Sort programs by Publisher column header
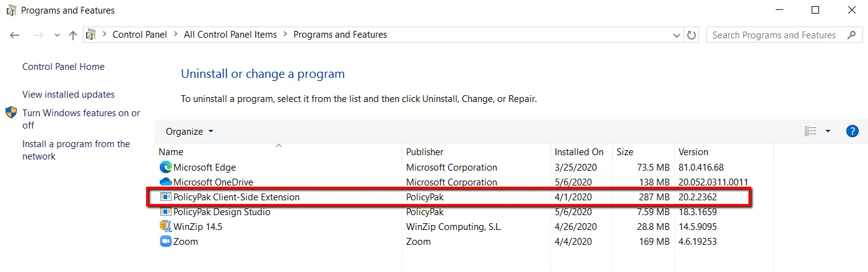The image size is (868, 272). pyautogui.click(x=425, y=152)
